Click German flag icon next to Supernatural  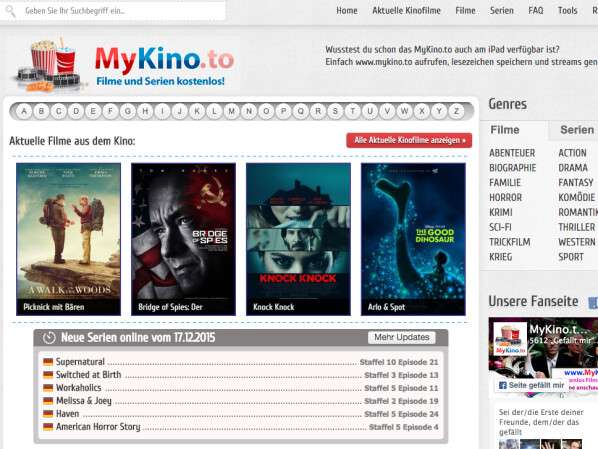48,362
